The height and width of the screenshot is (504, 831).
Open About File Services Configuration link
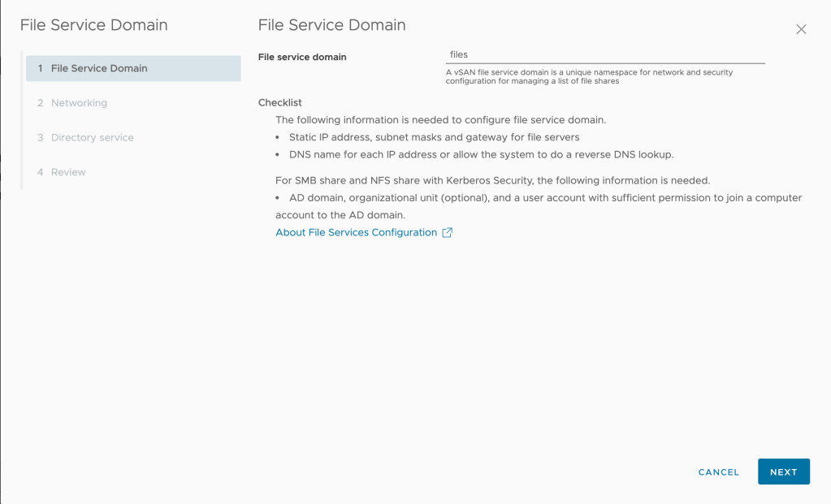(x=356, y=232)
